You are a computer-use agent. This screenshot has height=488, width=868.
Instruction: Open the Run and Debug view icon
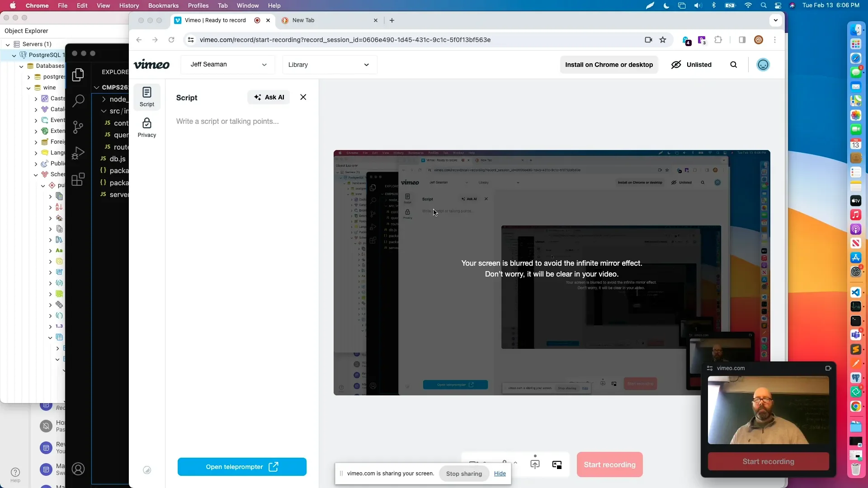78,153
